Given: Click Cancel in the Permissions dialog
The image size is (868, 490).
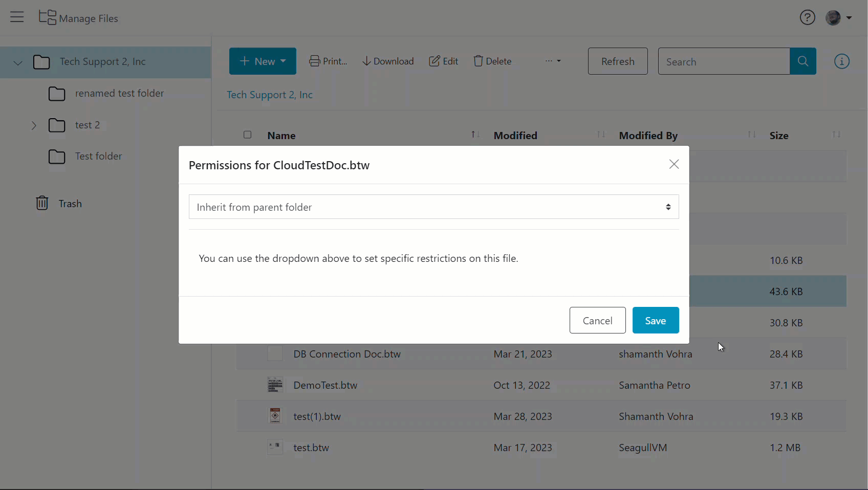Looking at the screenshot, I should [x=598, y=320].
